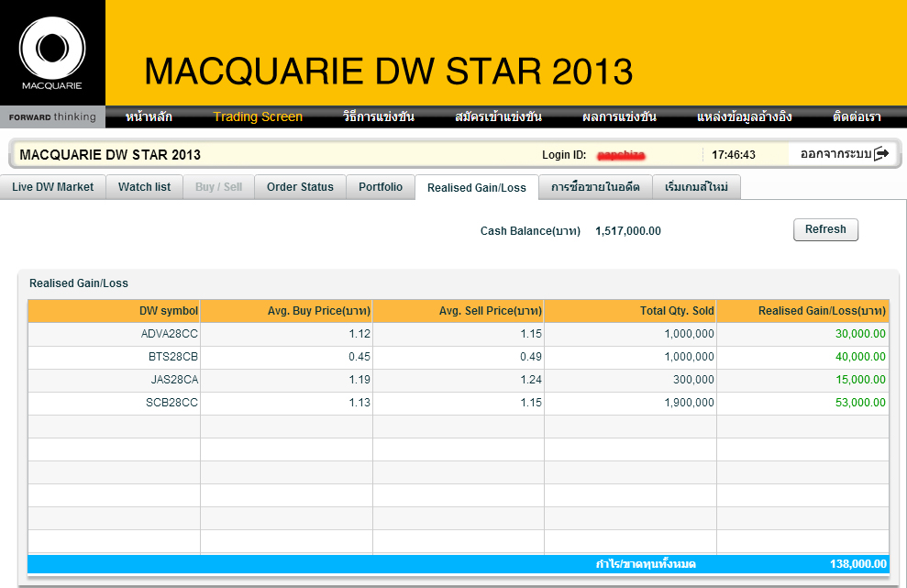Image resolution: width=907 pixels, height=588 pixels.
Task: Click the ติดต่อเรา menu item
Action: (x=857, y=116)
